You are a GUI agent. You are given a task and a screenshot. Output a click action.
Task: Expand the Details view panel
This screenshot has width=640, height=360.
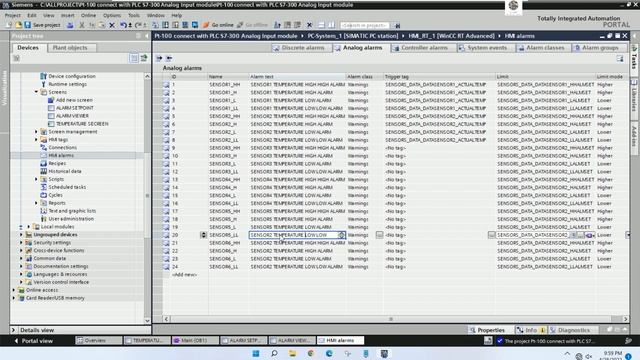pyautogui.click(x=13, y=330)
